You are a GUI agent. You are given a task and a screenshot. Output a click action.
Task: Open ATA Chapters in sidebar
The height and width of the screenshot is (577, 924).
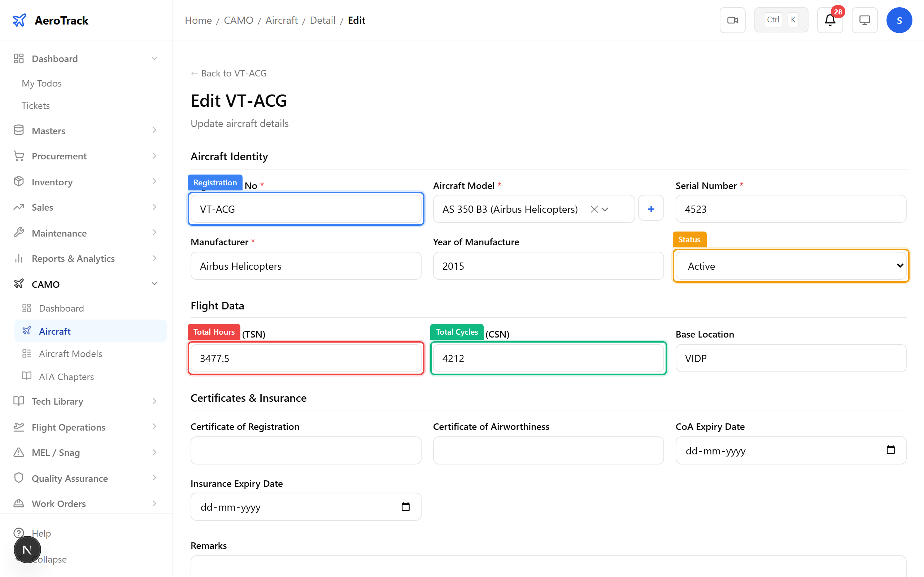click(66, 376)
